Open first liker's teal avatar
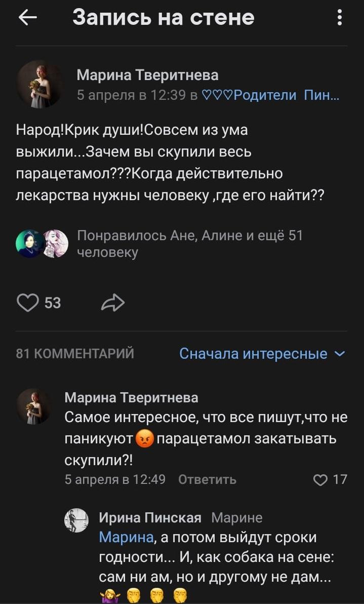 tap(29, 243)
